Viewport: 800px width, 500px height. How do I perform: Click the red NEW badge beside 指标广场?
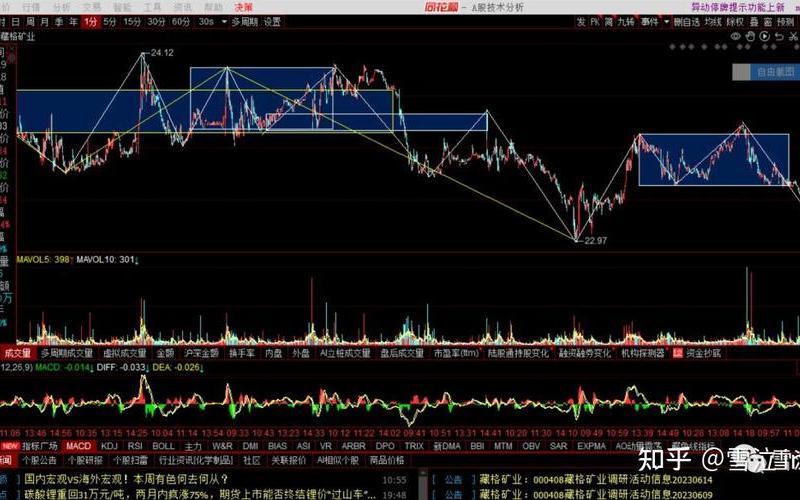coord(9,446)
